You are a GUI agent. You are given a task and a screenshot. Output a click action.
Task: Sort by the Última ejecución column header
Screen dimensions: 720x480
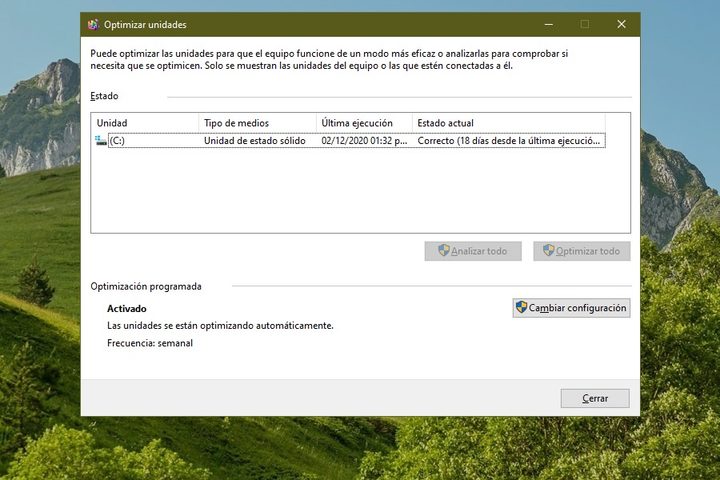tap(365, 123)
